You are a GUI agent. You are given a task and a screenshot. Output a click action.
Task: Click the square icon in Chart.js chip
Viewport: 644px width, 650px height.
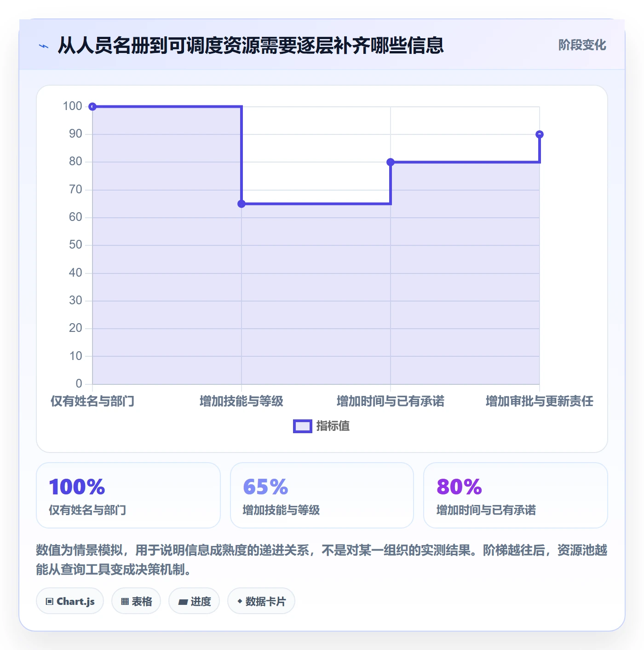[x=50, y=602]
